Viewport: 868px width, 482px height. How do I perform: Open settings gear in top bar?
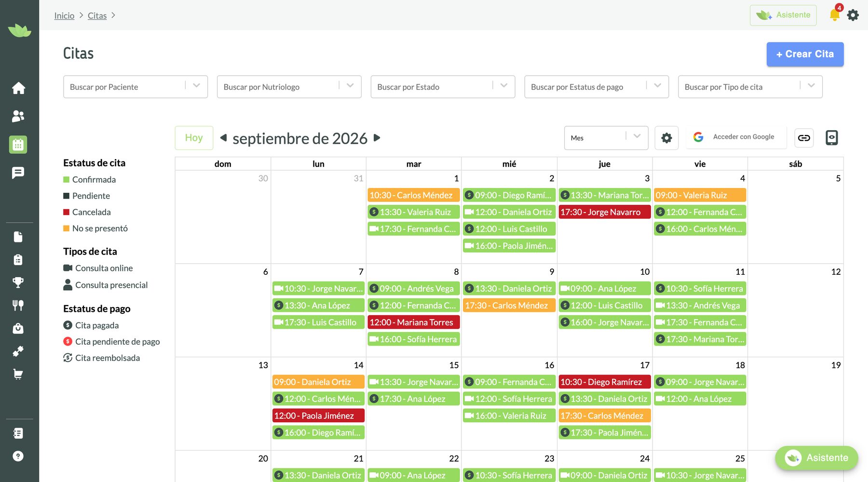(853, 15)
